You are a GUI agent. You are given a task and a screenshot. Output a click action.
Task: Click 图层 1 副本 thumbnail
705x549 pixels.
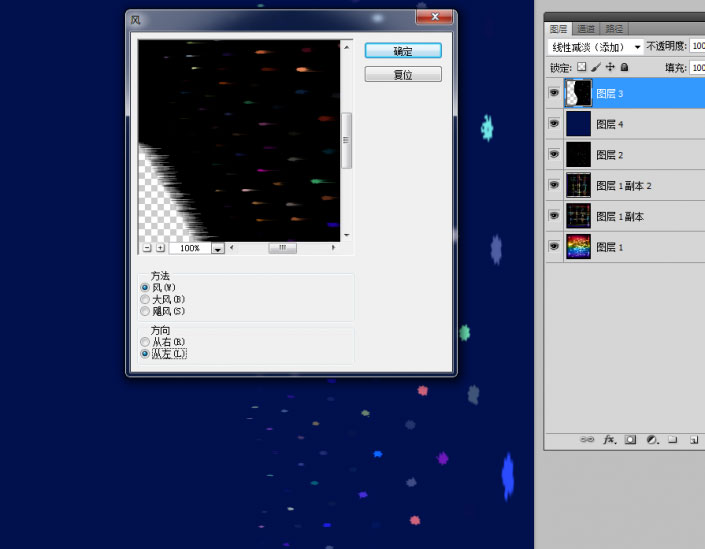pos(578,216)
